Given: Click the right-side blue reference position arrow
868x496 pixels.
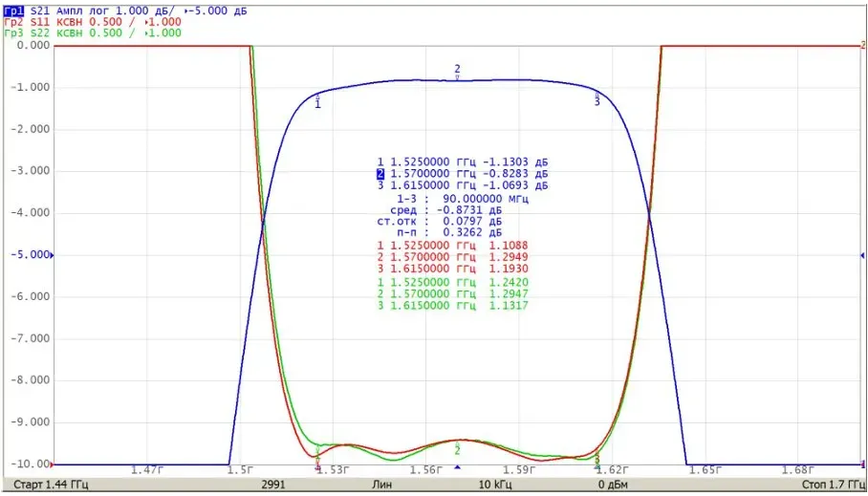Looking at the screenshot, I should [862, 256].
